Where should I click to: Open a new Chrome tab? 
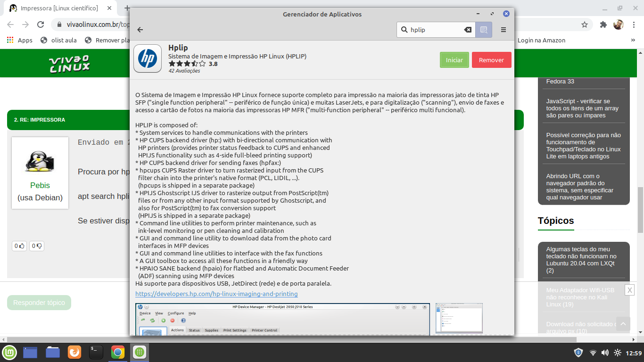click(x=126, y=8)
